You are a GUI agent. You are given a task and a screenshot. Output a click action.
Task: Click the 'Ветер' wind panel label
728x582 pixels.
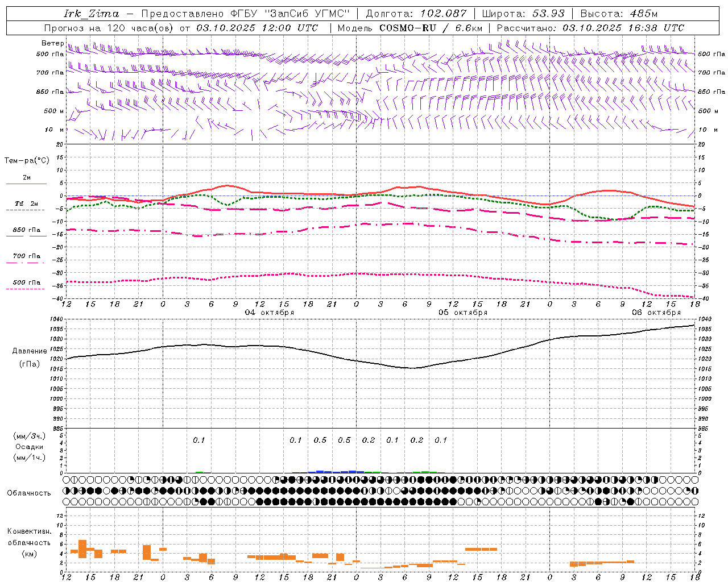click(x=52, y=43)
